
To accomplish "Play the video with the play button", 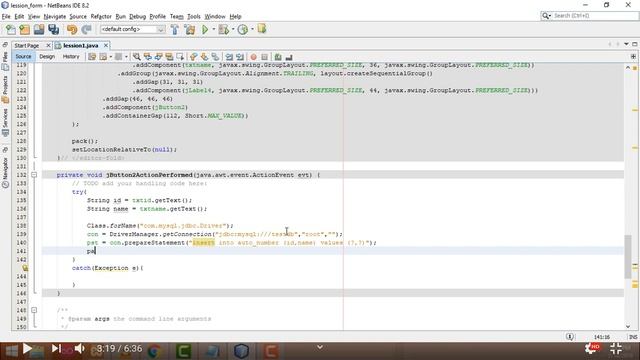I will [27, 349].
